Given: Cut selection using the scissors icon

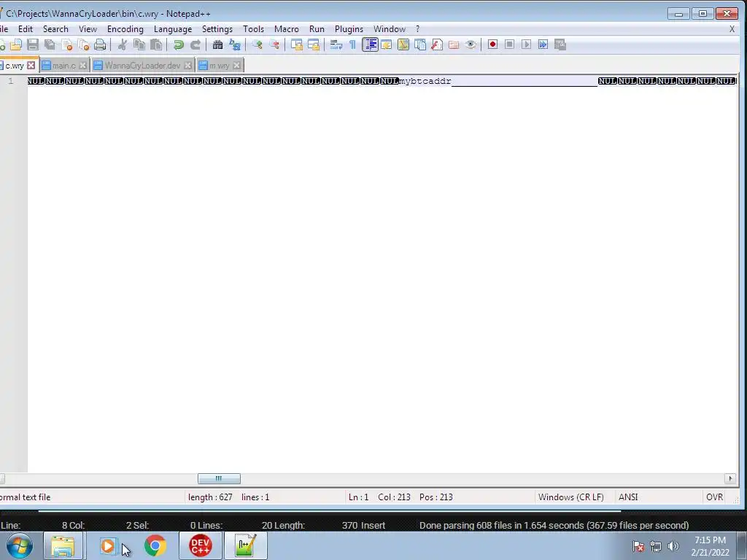Looking at the screenshot, I should (x=123, y=44).
